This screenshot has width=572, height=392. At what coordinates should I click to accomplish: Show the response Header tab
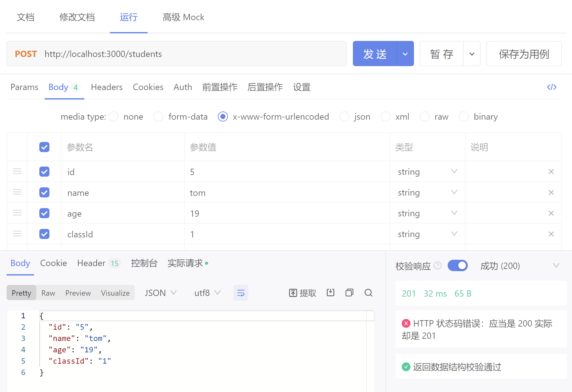tap(99, 263)
